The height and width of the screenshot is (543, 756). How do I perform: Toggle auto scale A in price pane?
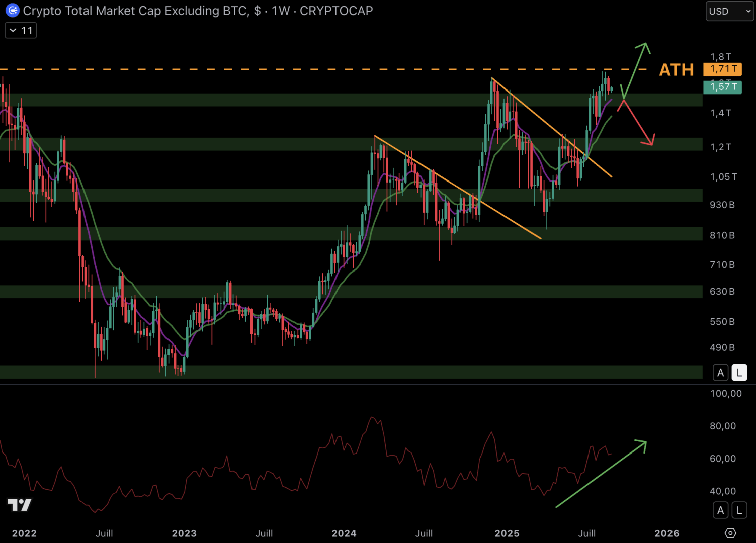coord(720,373)
